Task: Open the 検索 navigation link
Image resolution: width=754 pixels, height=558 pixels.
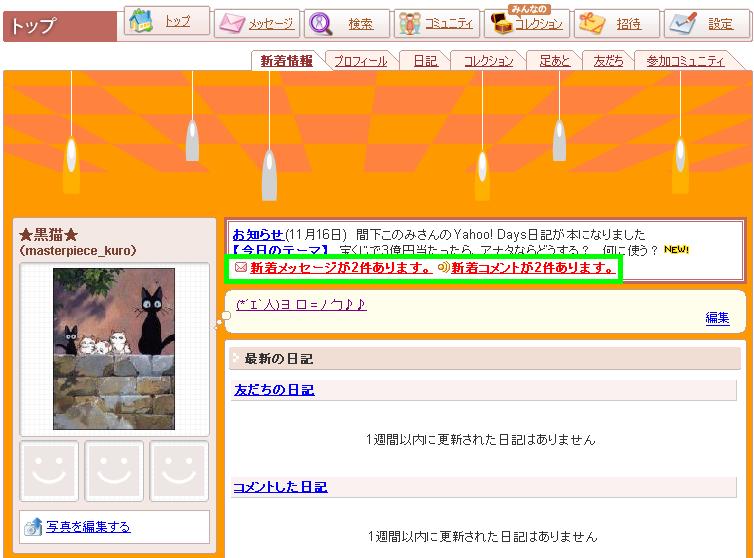Action: [x=361, y=24]
